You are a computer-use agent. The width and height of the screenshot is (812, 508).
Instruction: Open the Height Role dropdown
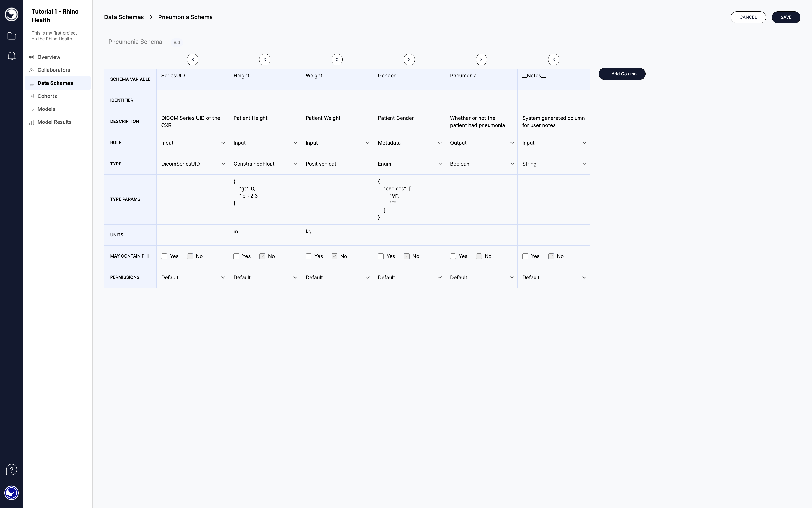265,143
